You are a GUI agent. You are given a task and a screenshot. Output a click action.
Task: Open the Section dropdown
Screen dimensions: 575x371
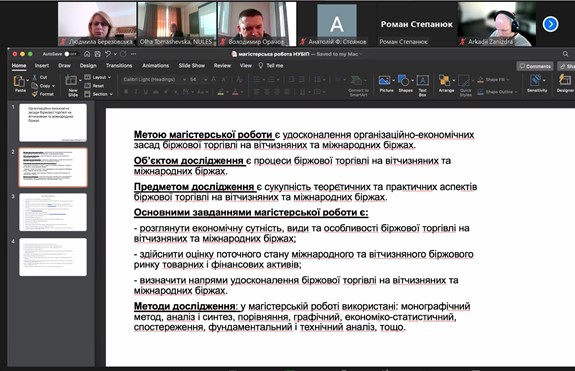tap(98, 94)
